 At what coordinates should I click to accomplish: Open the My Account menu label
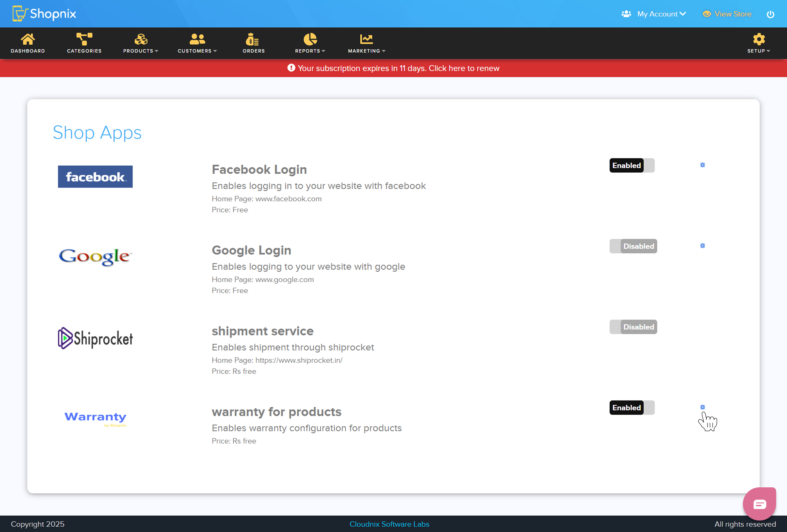pos(657,14)
